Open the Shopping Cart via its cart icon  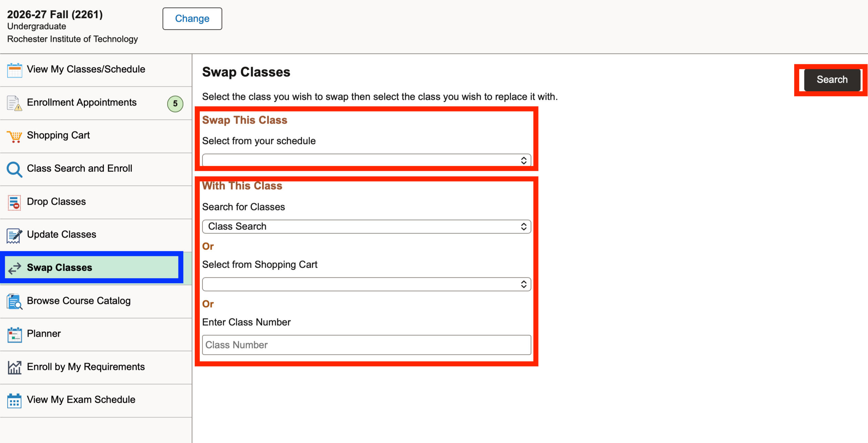[14, 136]
